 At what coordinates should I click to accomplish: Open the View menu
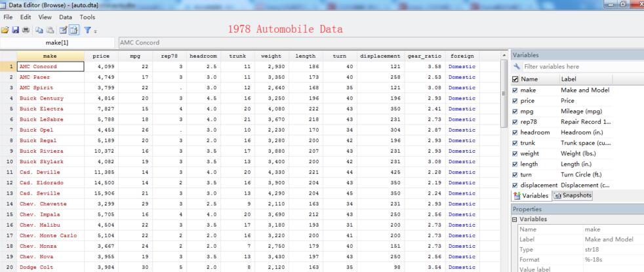pos(45,17)
